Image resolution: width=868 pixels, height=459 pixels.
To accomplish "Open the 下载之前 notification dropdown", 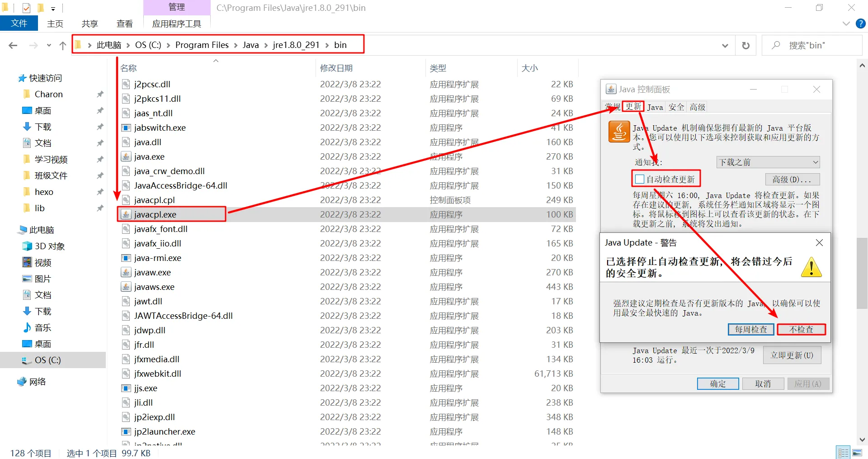I will [768, 162].
